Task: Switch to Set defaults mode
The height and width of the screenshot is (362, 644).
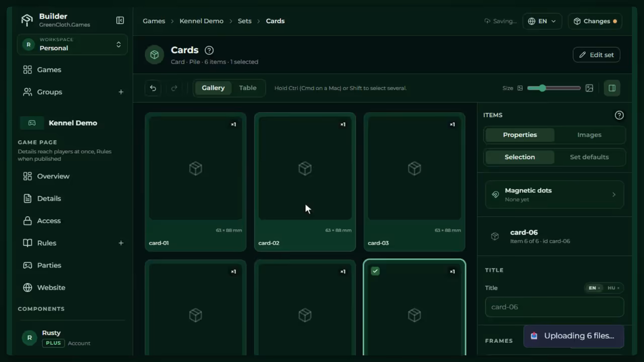Action: 589,157
